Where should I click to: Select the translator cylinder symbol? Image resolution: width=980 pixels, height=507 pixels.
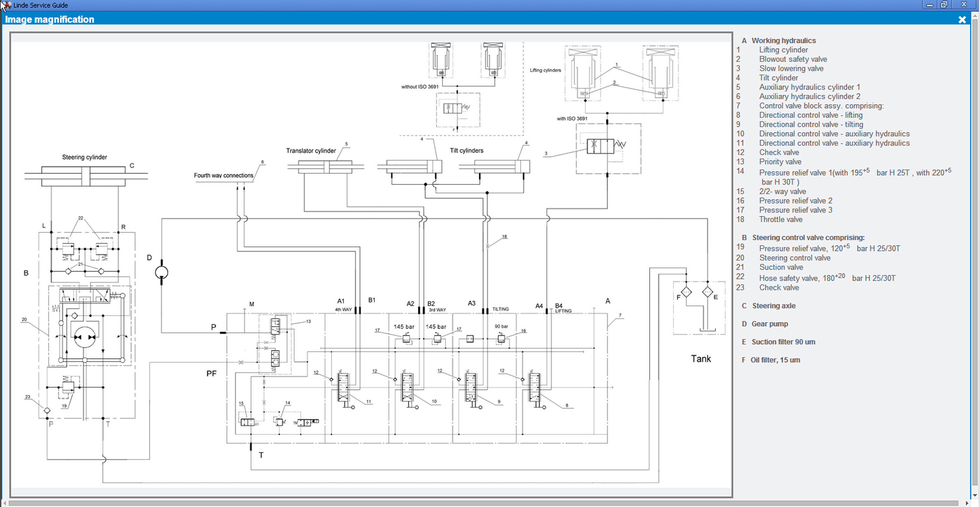pos(325,166)
